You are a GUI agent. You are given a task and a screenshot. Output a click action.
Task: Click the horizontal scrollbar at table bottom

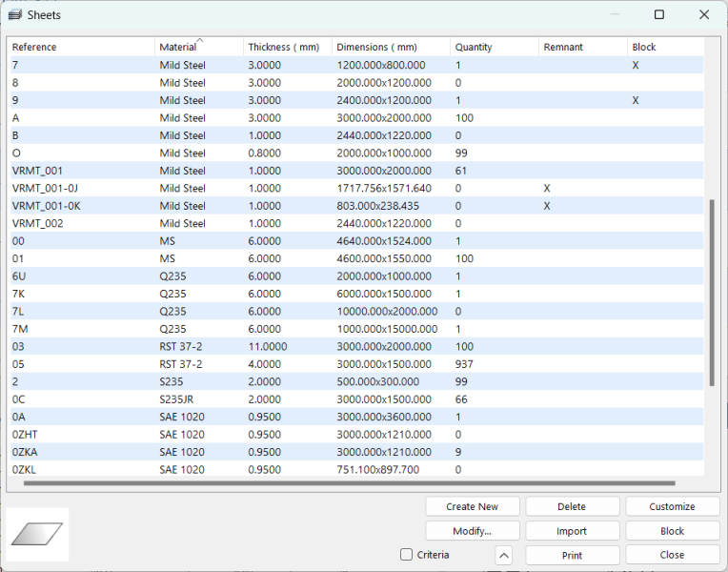tap(348, 483)
